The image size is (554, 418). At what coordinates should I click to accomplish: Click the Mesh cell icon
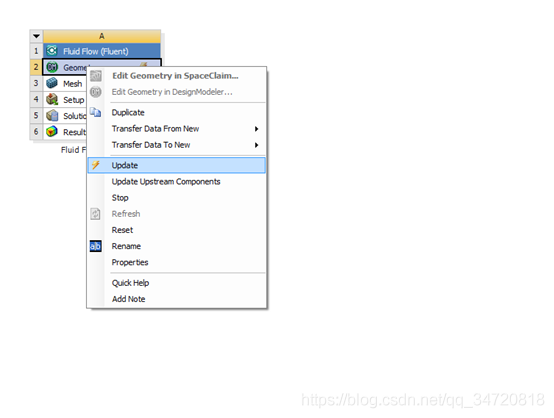pyautogui.click(x=52, y=83)
